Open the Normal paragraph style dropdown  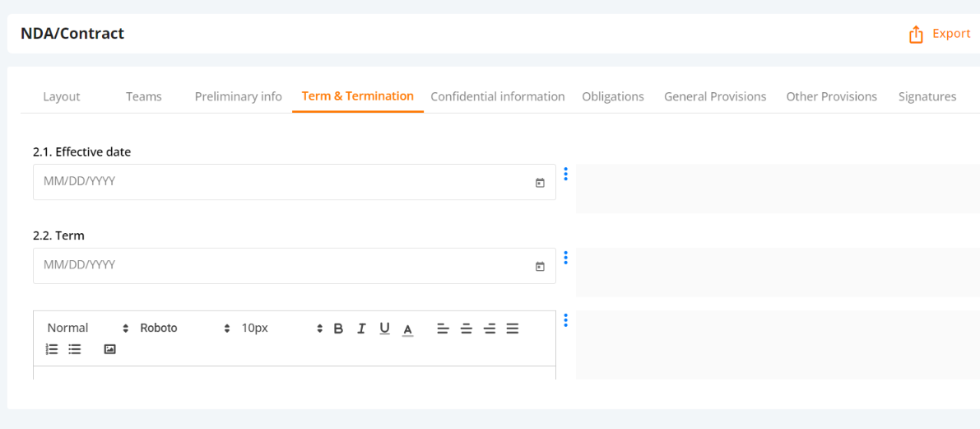(87, 328)
